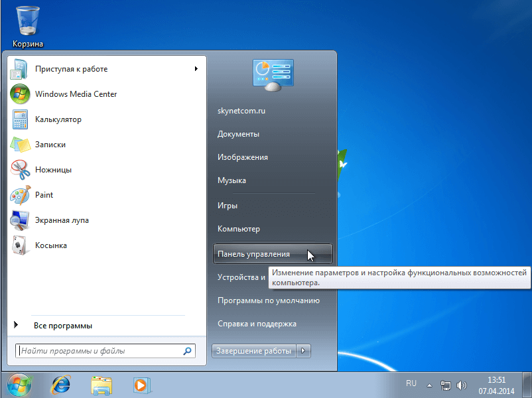Image resolution: width=532 pixels, height=398 pixels.
Task: Open the Recycle Bin (Корзина) desktop icon
Action: (x=27, y=25)
